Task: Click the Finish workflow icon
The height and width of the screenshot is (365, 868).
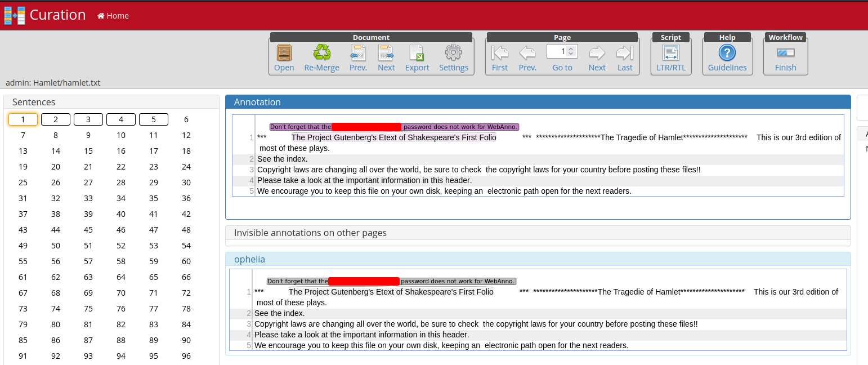Action: click(785, 53)
